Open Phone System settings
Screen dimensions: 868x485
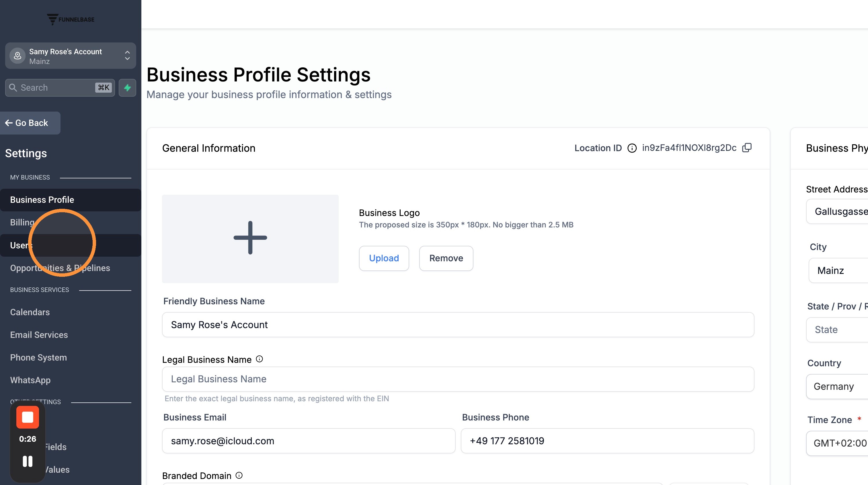(71, 357)
